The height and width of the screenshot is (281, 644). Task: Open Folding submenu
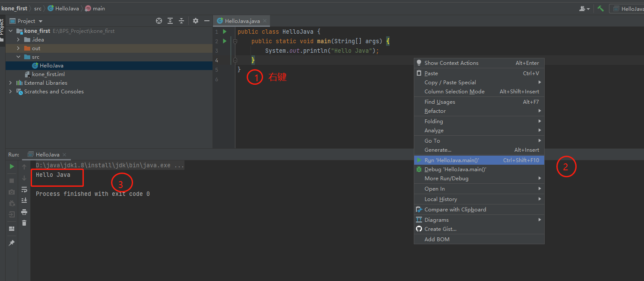(x=479, y=121)
